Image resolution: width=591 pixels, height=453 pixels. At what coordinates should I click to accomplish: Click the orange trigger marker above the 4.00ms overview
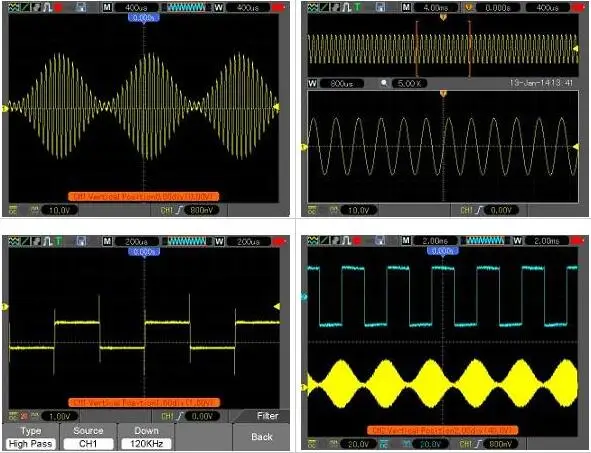[x=443, y=17]
